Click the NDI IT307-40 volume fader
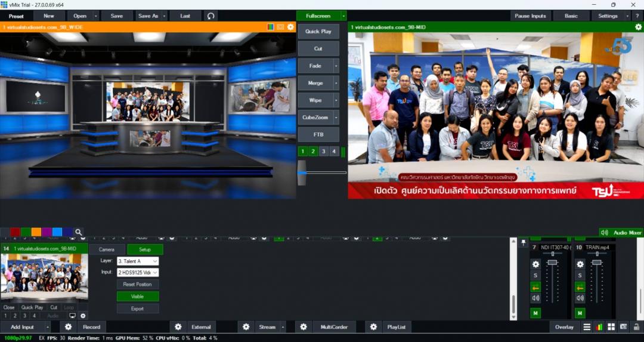The height and width of the screenshot is (342, 644). coord(552,263)
